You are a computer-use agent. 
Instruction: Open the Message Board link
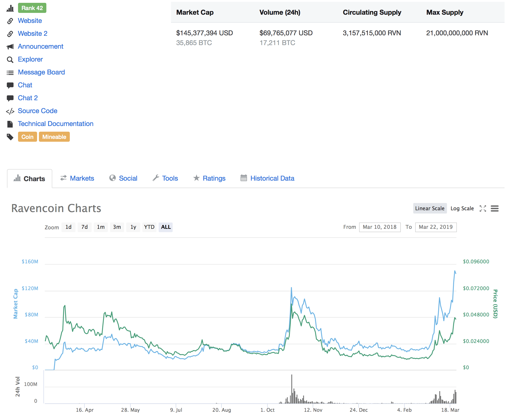41,72
